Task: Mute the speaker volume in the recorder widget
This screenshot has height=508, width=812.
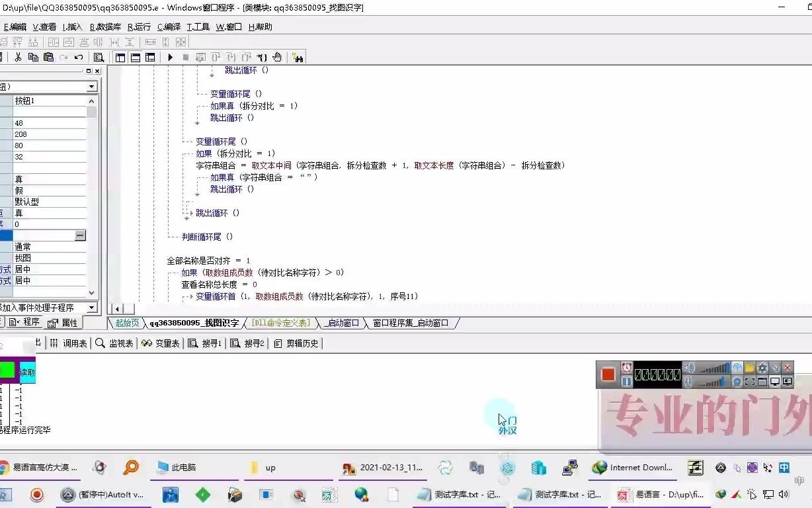Action: pyautogui.click(x=688, y=368)
